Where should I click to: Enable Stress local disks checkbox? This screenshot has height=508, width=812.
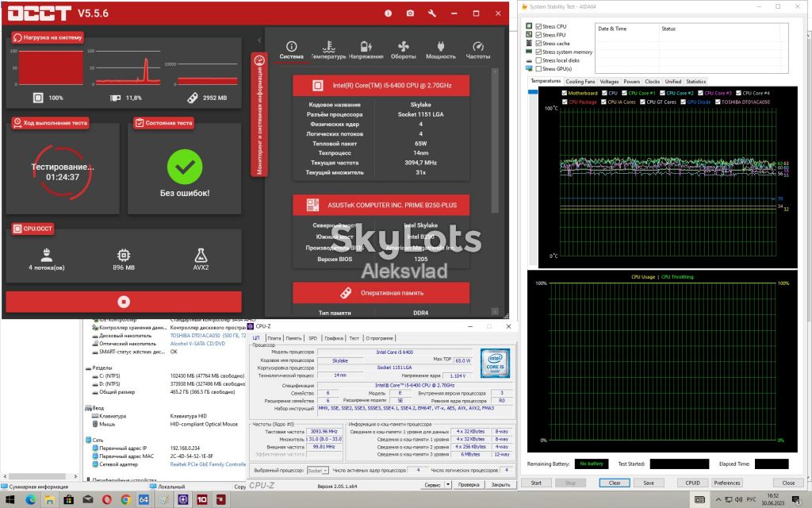(538, 60)
